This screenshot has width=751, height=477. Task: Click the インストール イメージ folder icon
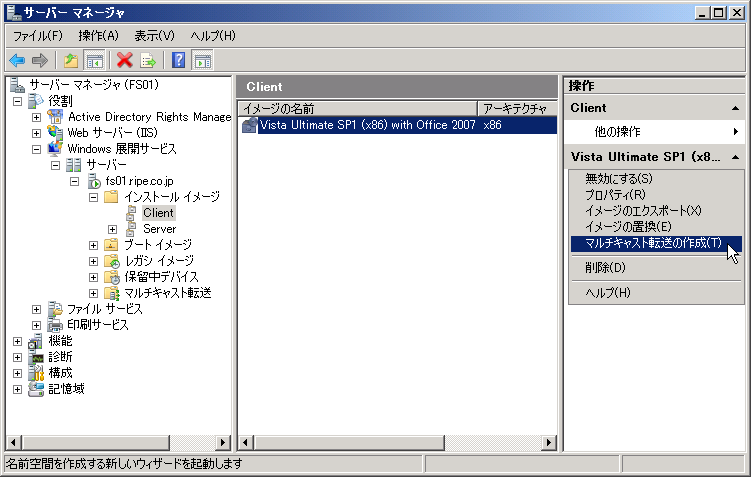(x=111, y=196)
